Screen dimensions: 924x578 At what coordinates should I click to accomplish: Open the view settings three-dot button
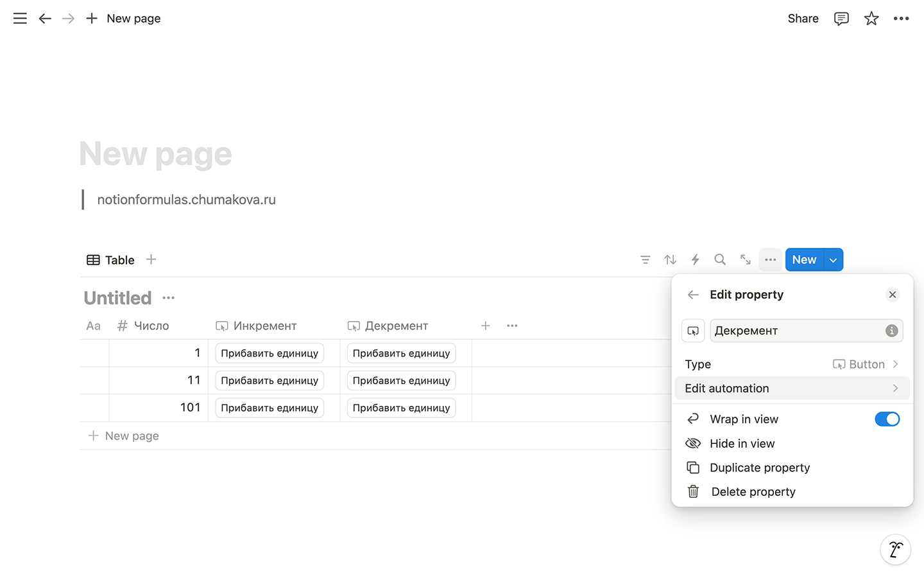[771, 260]
